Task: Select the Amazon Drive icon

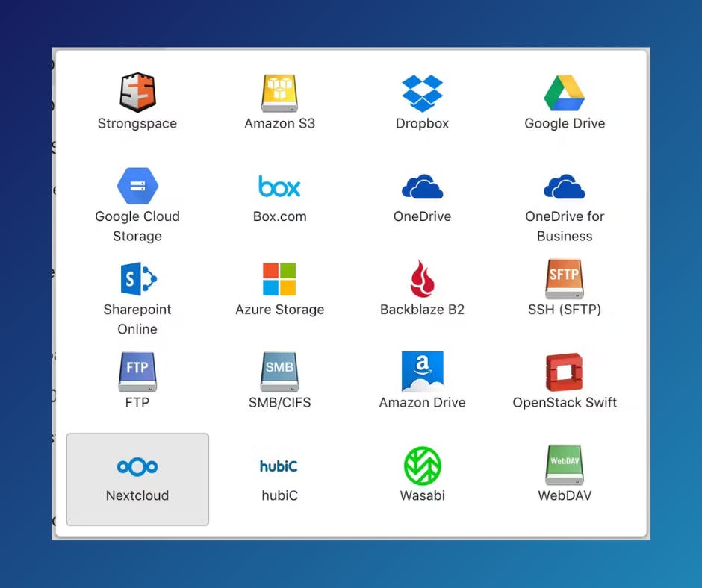Action: coord(422,372)
